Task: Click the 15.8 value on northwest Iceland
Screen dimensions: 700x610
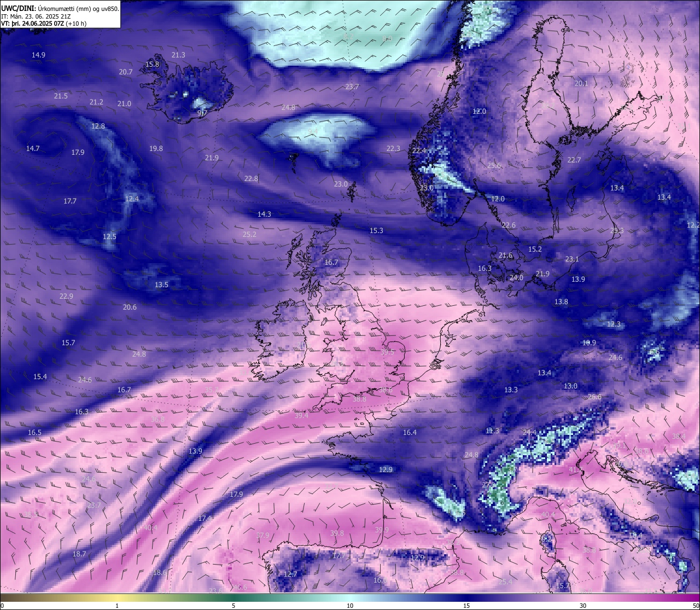Action: [x=152, y=64]
